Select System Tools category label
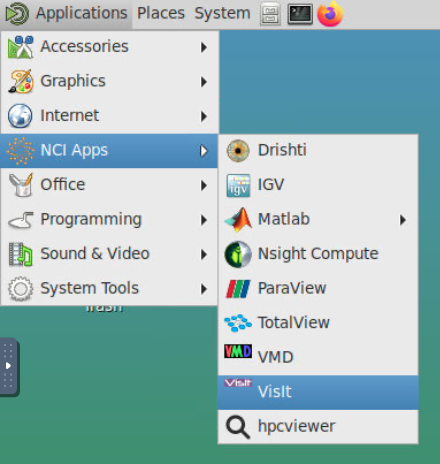The image size is (440, 464). click(x=89, y=288)
